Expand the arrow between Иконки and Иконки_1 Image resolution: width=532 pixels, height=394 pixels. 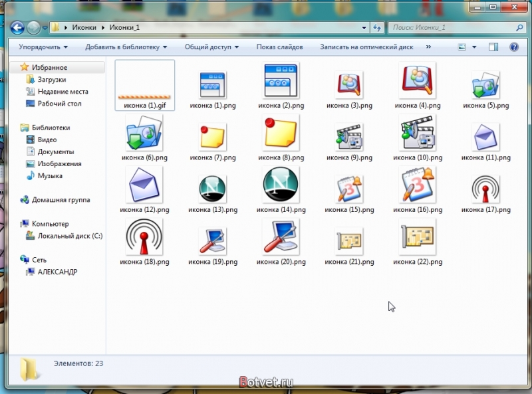click(x=103, y=28)
